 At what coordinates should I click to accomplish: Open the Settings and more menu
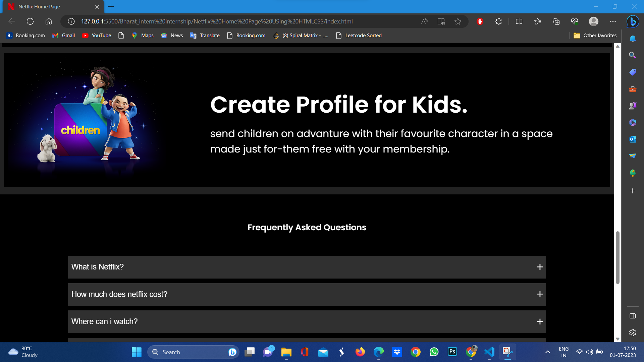[613, 21]
